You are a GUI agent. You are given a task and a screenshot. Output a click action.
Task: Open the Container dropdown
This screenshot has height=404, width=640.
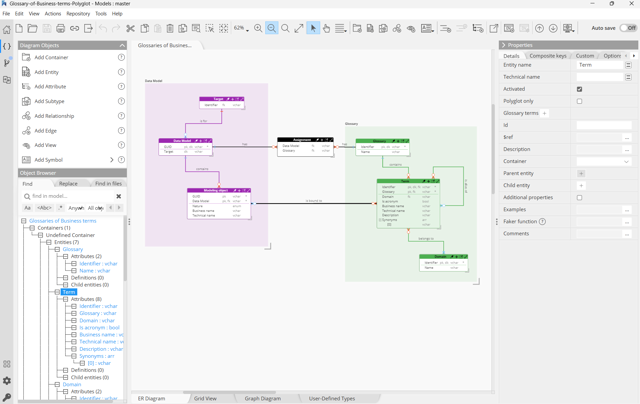pos(604,162)
